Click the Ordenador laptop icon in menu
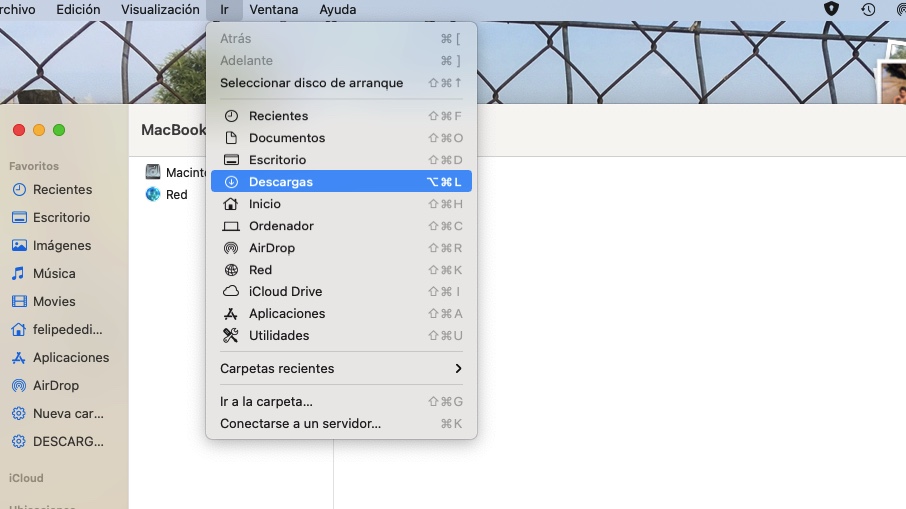 point(231,226)
